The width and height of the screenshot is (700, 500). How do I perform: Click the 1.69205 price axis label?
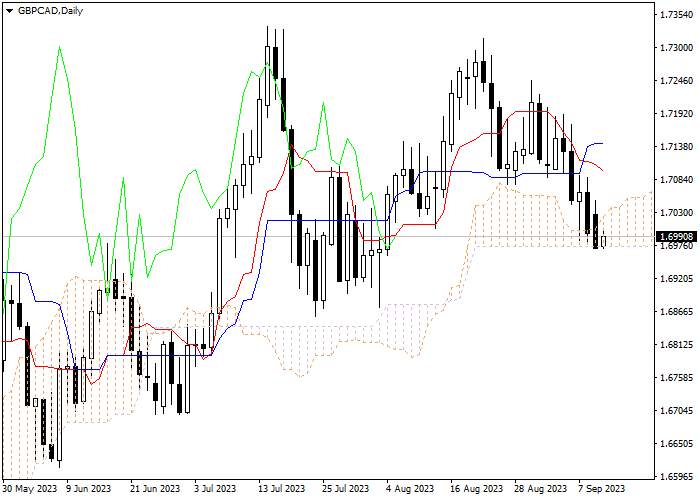tap(676, 279)
